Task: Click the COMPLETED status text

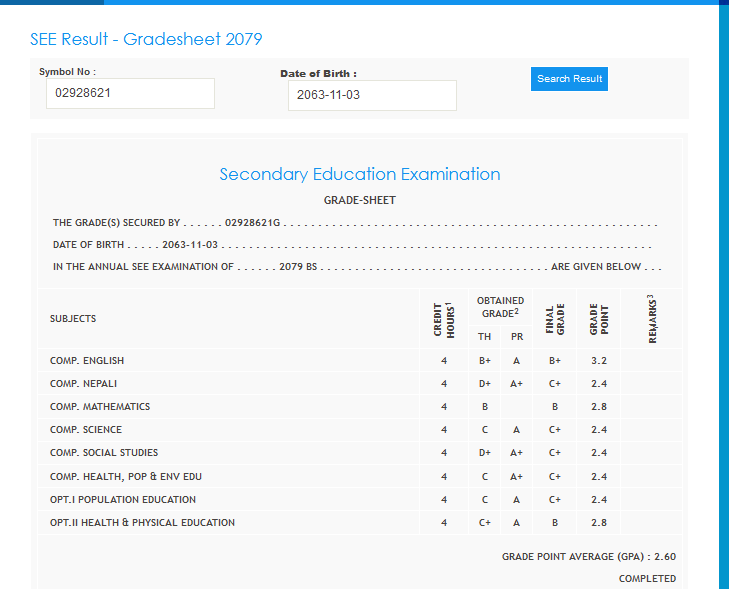Action: [x=647, y=579]
